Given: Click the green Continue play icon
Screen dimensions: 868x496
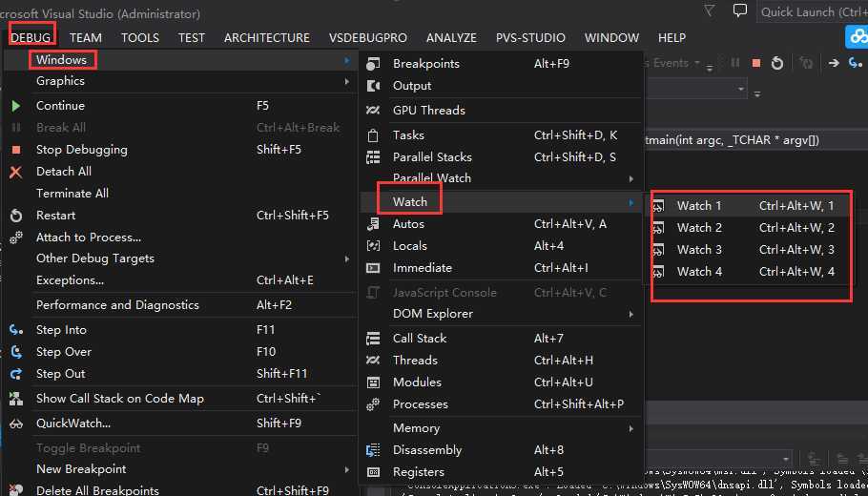Looking at the screenshot, I should 16,106.
